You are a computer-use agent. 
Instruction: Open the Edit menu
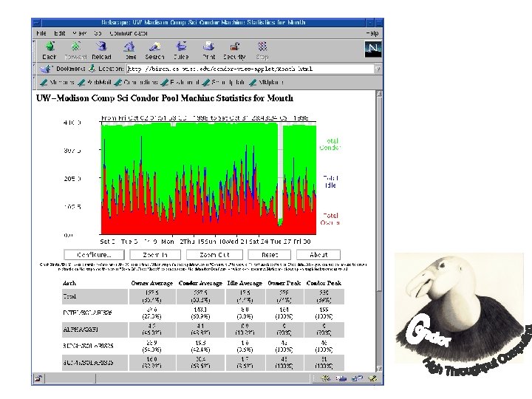coord(59,33)
